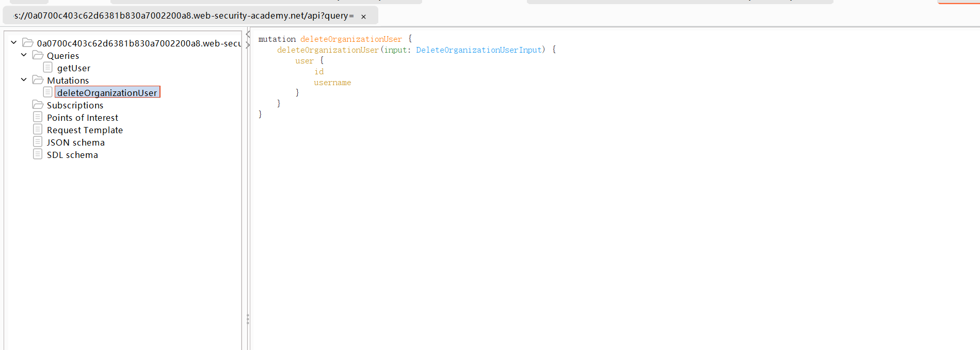
Task: Click the Request Template file icon
Action: tap(38, 130)
